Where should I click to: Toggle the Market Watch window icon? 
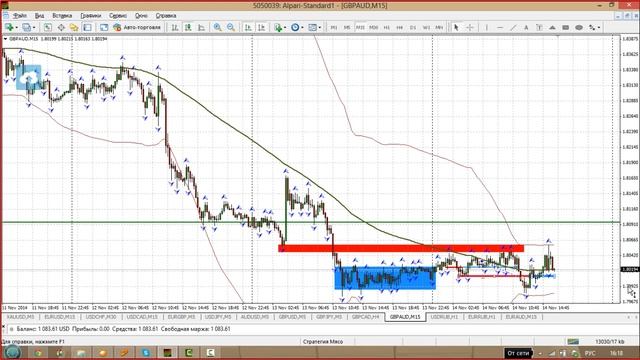click(x=48, y=27)
